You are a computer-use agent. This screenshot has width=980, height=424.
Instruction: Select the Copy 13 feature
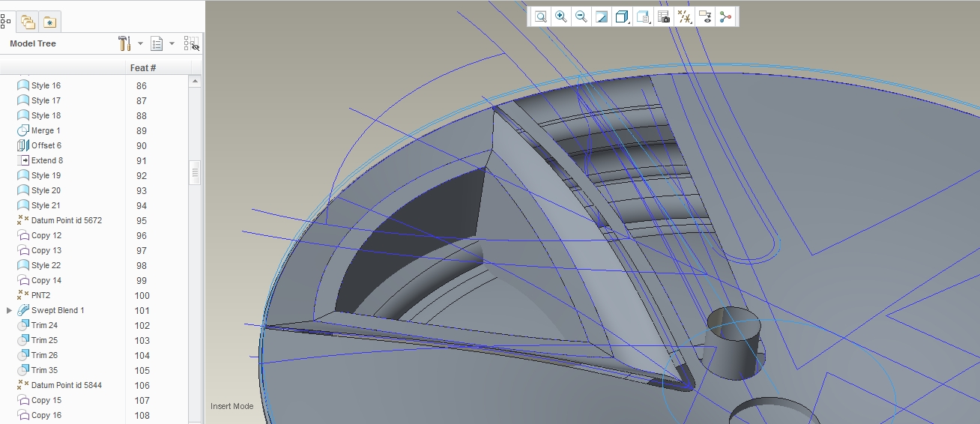coord(46,250)
